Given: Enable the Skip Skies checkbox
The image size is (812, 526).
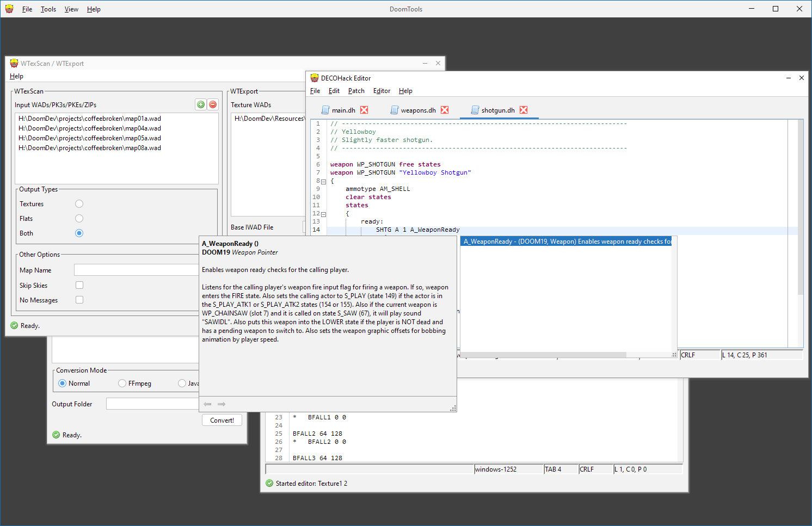Looking at the screenshot, I should (79, 285).
